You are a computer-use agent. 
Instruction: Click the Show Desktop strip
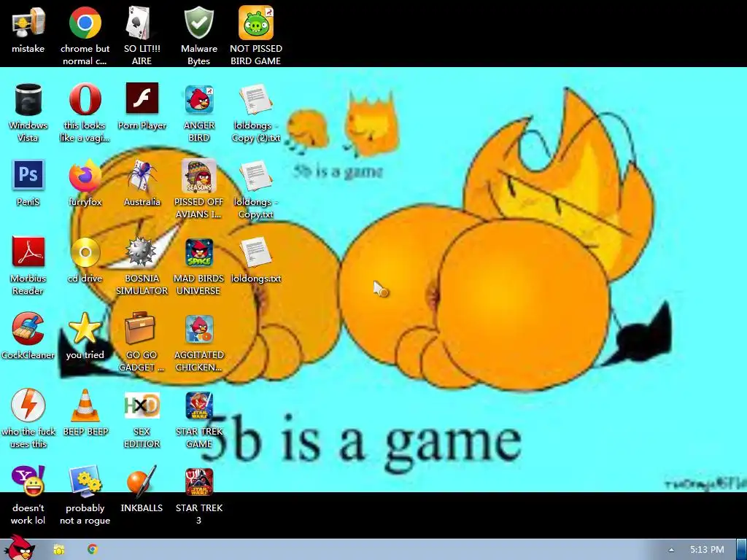coord(742,550)
